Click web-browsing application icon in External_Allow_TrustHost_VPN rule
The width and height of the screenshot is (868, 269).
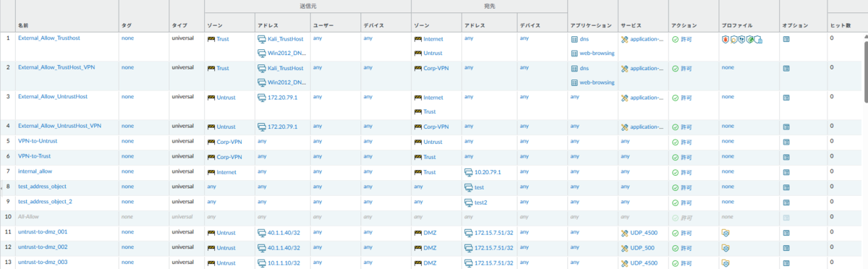(x=574, y=82)
